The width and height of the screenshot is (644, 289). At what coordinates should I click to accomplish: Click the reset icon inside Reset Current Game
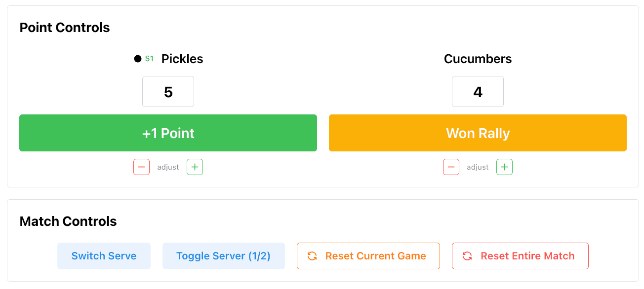click(x=311, y=256)
